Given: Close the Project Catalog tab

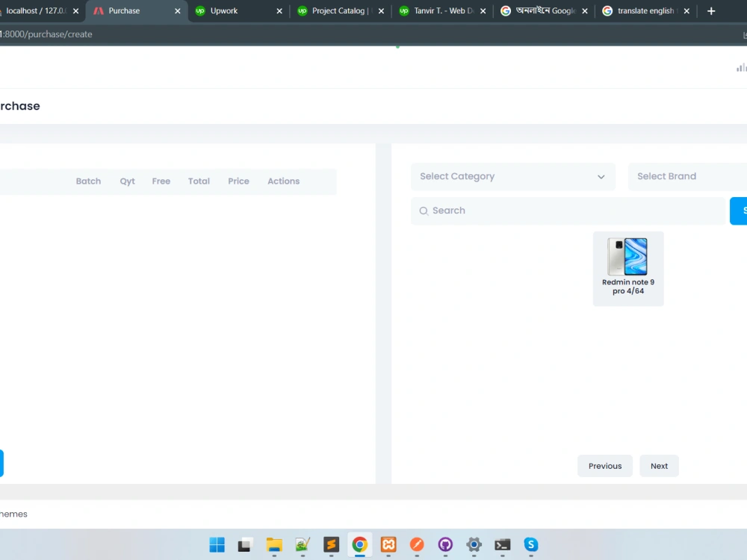Looking at the screenshot, I should (381, 11).
